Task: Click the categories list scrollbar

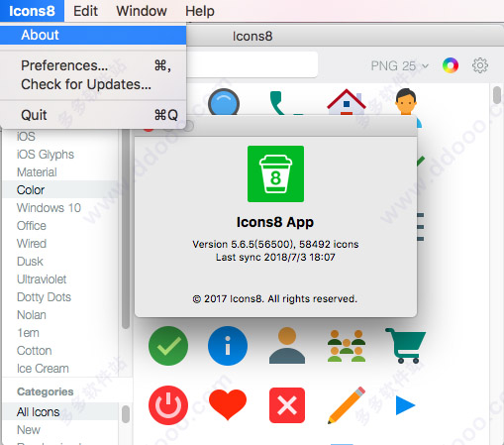Action: pyautogui.click(x=126, y=413)
